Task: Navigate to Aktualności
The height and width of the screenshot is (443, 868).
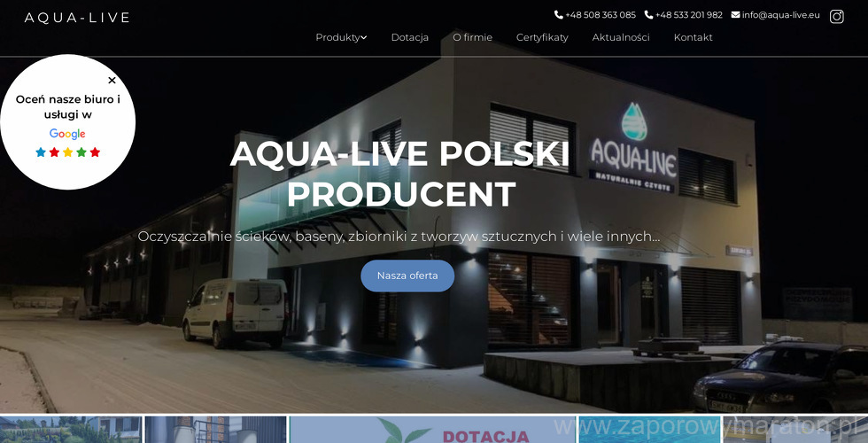Action: point(621,37)
